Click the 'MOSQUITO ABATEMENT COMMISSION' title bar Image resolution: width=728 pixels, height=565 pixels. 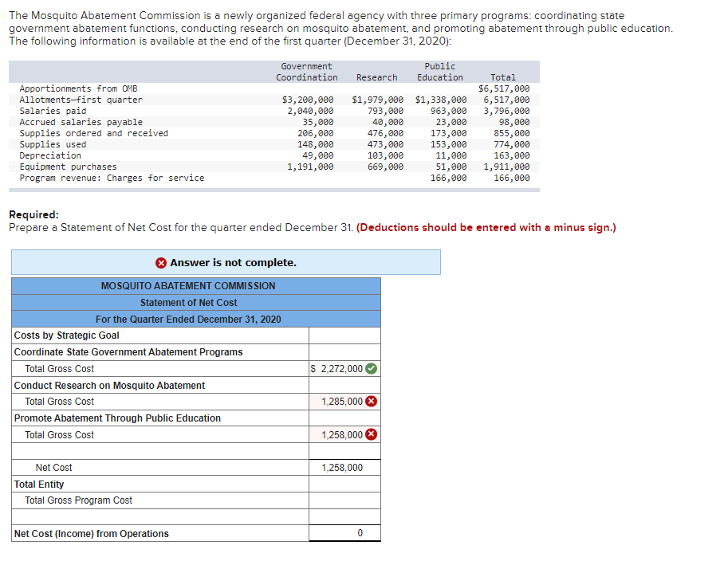tap(188, 285)
